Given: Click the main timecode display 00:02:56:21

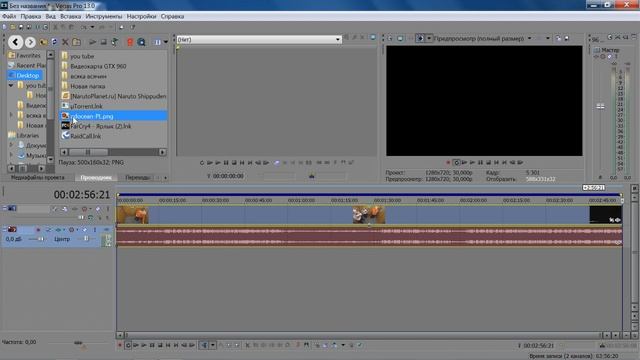Looking at the screenshot, I should coord(82,195).
